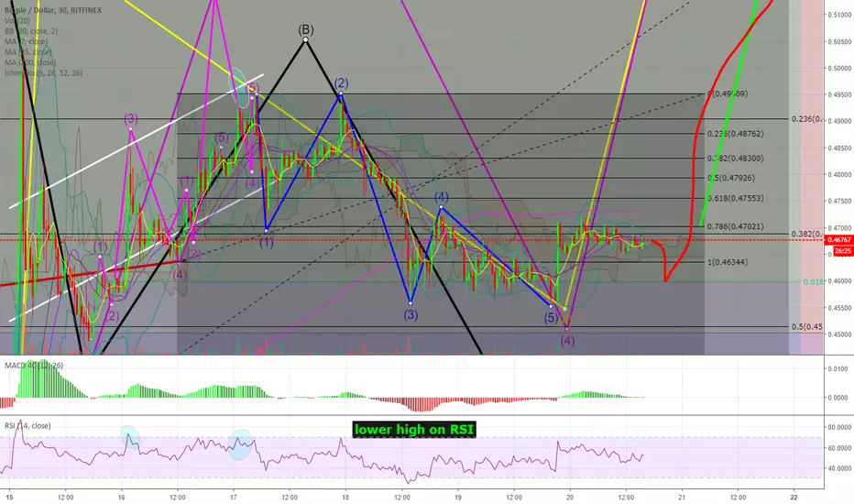Image resolution: width=854 pixels, height=504 pixels.
Task: Select the Fibonacci level 0.5(0.47926) label
Action: pos(731,178)
